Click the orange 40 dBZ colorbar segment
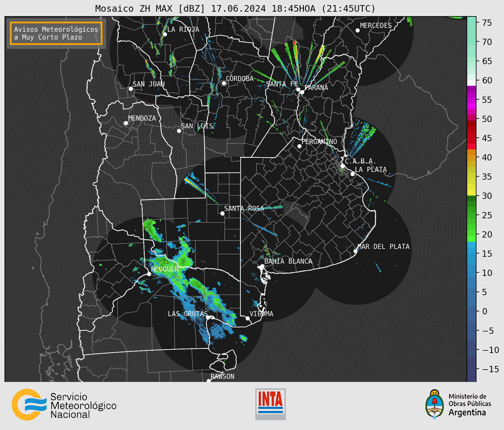 471,157
